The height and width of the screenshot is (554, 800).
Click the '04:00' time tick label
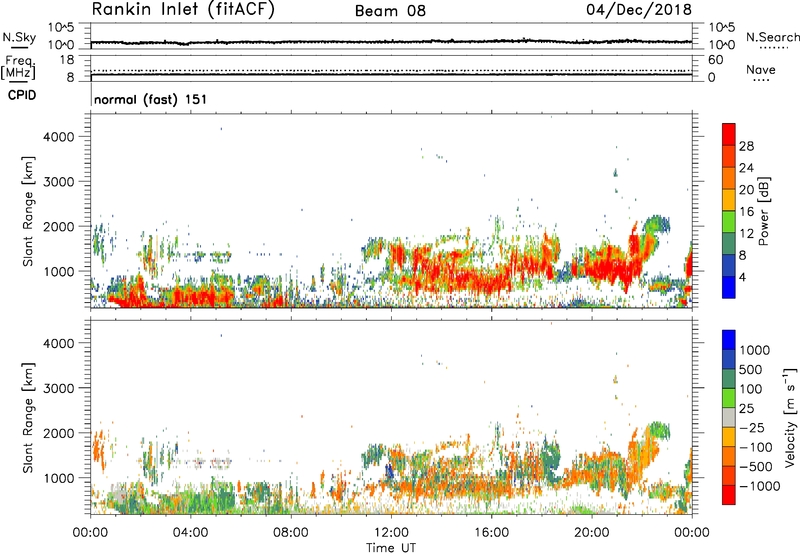[190, 533]
